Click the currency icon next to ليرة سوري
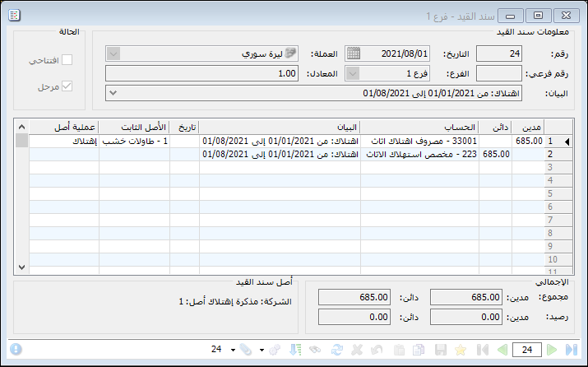Viewport: 588px width, 367px height. 290,53
